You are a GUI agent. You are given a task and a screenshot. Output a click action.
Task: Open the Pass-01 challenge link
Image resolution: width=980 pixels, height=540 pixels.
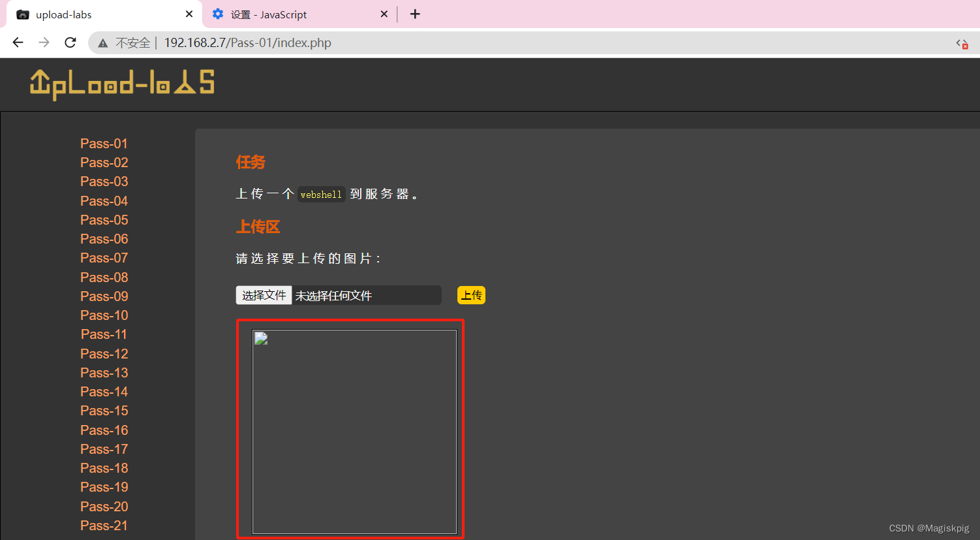(x=103, y=143)
